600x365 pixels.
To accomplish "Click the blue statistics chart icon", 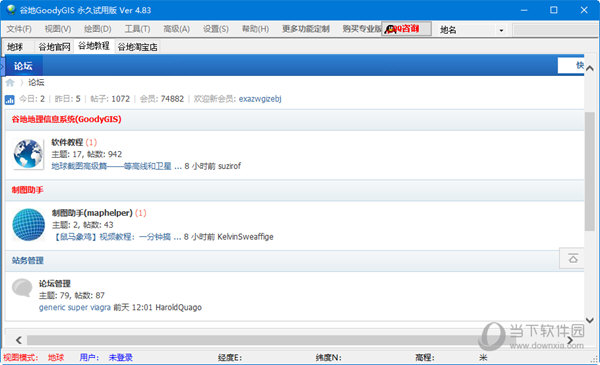I will 10,100.
